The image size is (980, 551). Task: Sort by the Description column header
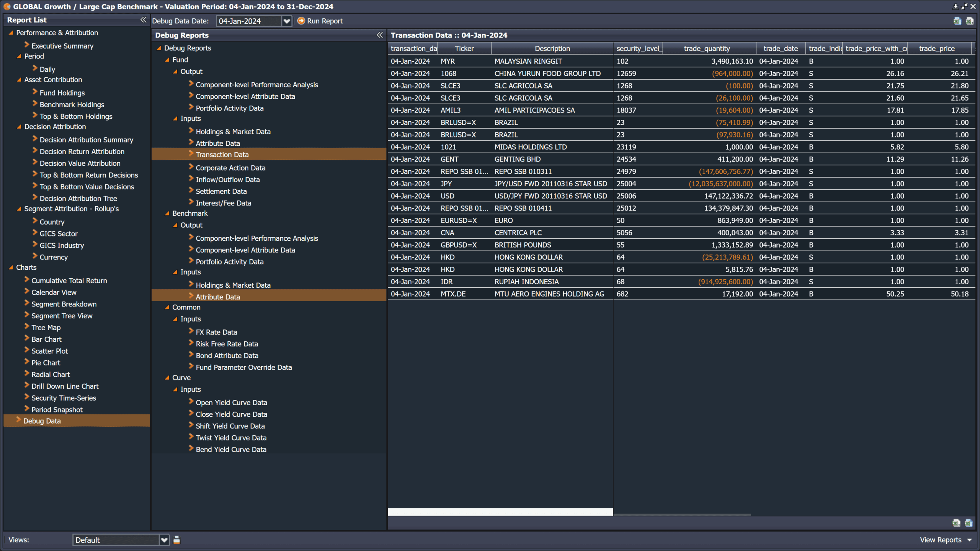(x=552, y=49)
